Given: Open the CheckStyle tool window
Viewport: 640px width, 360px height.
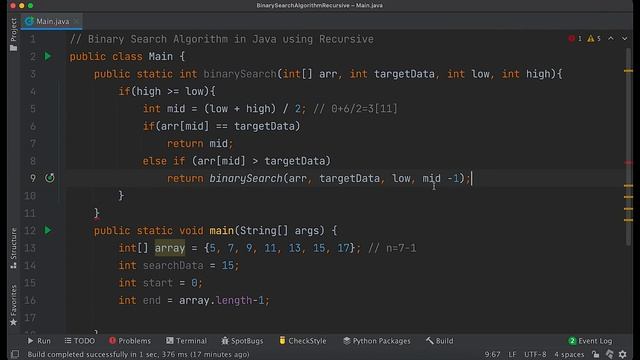Looking at the screenshot, I should point(302,341).
